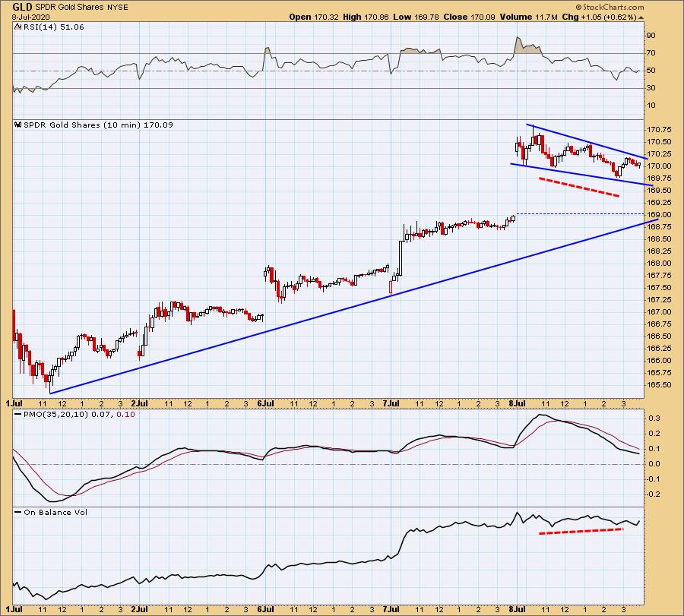The image size is (684, 616).
Task: Click the PMO axis label 0.0
Action: tap(654, 464)
